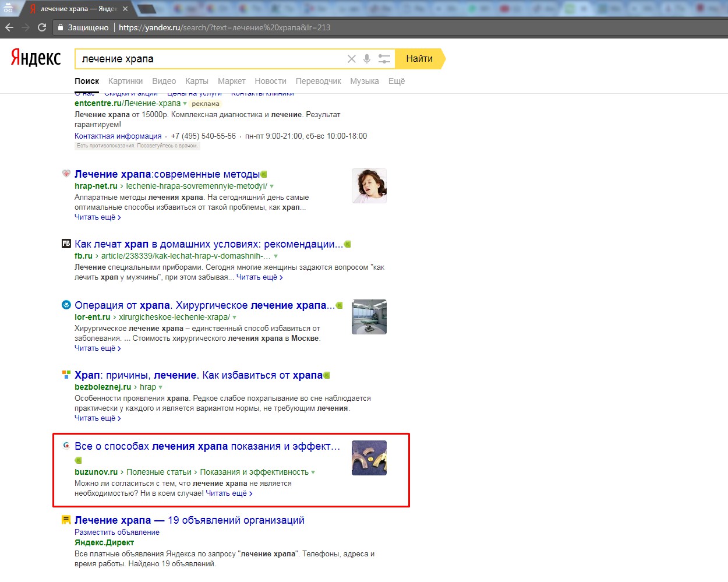728x582 pixels.
Task: Open the Маркет tab
Action: [232, 81]
